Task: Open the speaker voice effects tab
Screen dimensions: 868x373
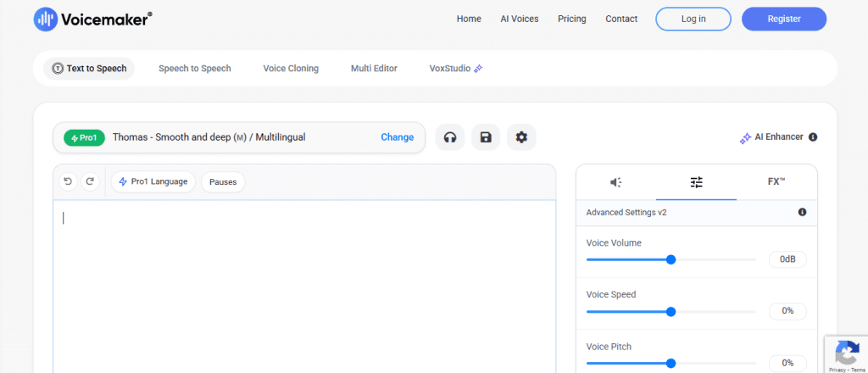Action: click(616, 182)
